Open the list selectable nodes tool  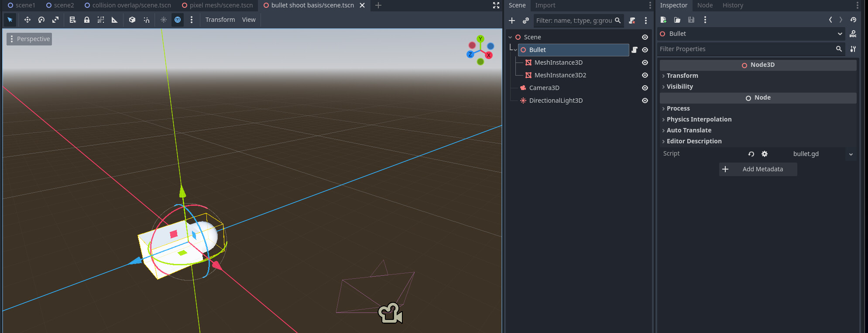tap(73, 20)
